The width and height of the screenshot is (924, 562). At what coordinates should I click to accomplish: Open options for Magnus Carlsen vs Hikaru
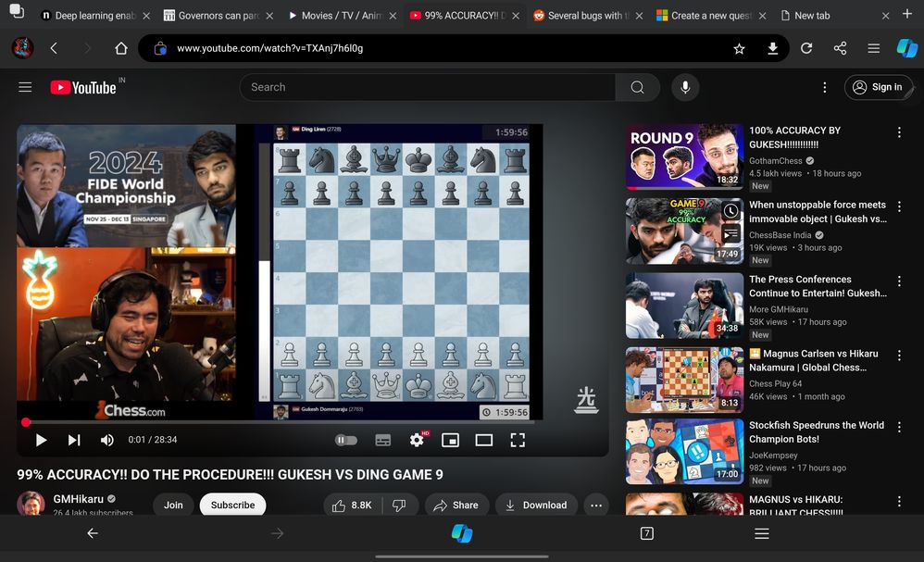[x=899, y=356]
